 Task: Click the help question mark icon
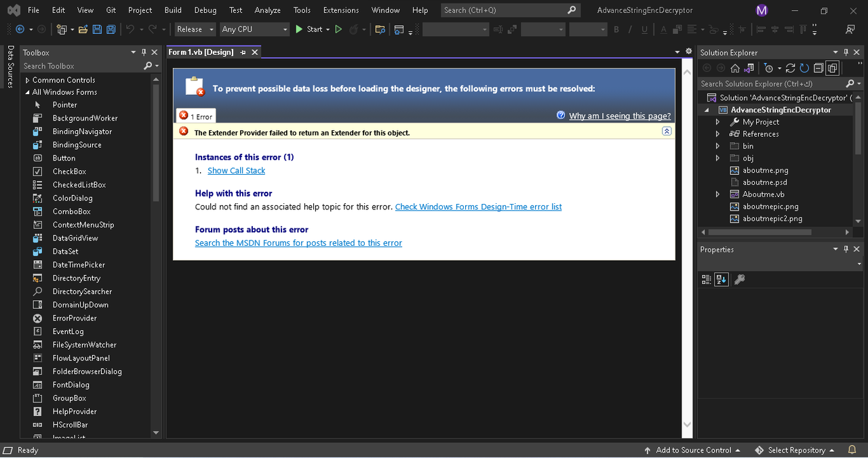click(x=561, y=115)
